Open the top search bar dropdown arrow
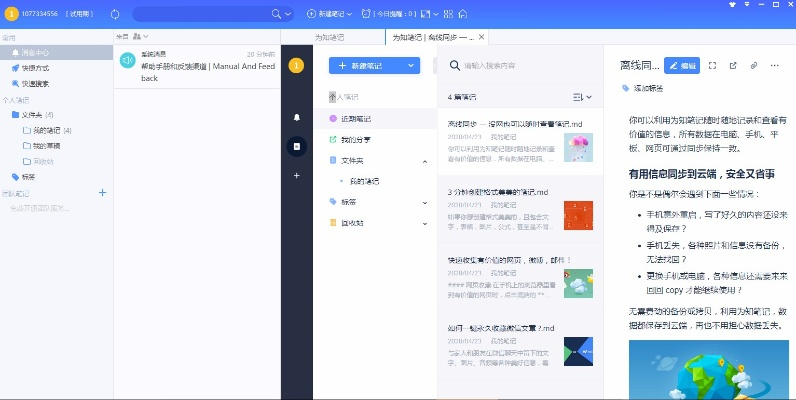This screenshot has width=796, height=400. [x=288, y=14]
